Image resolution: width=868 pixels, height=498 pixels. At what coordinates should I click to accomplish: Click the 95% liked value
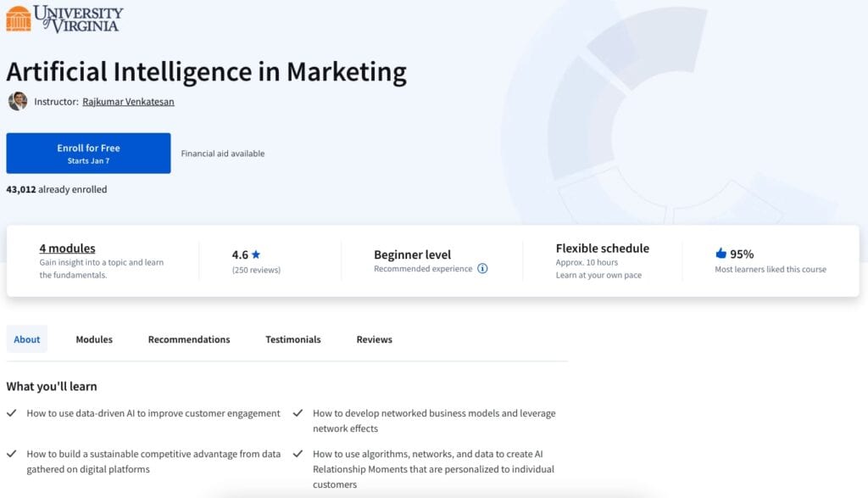pos(742,254)
